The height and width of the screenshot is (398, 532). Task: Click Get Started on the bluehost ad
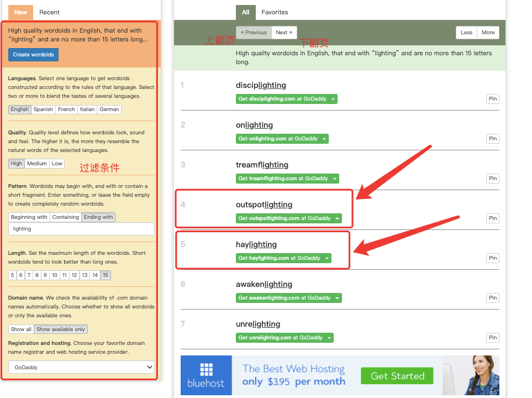397,376
